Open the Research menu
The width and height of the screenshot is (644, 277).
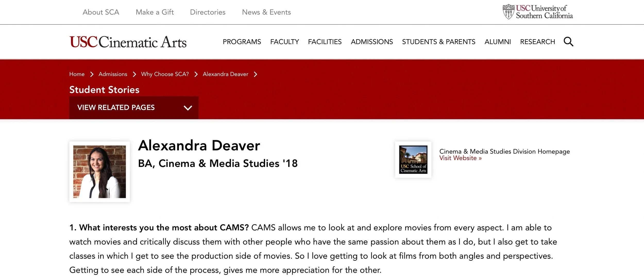(537, 42)
